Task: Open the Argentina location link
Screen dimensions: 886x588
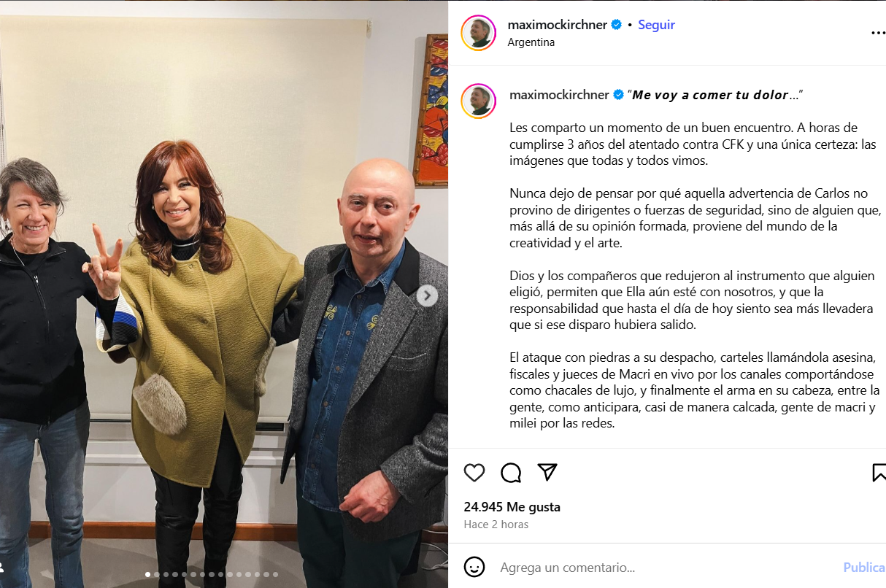Action: click(531, 42)
